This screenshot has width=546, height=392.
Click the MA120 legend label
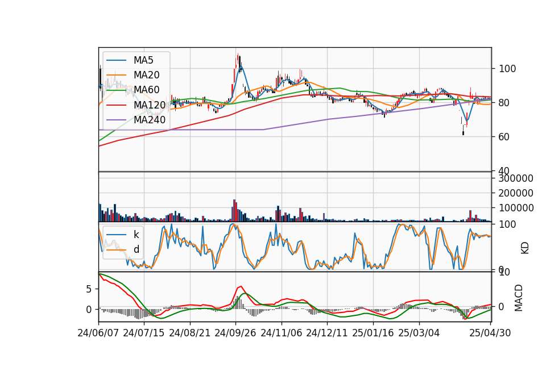150,105
